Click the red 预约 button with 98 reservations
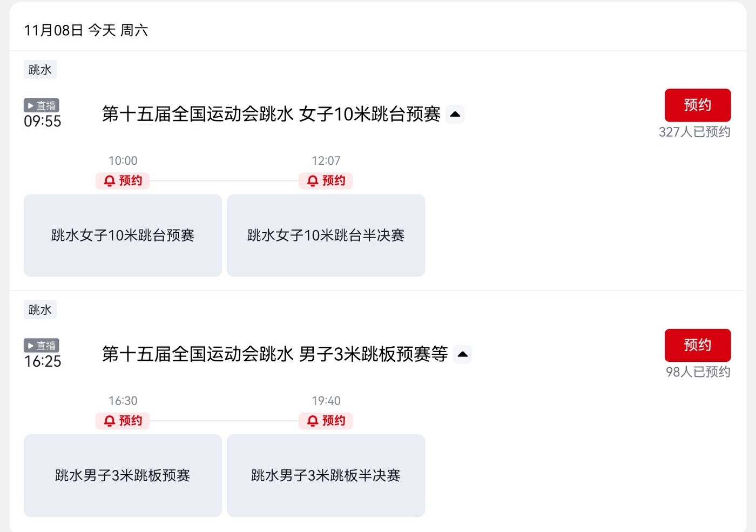Screen dimensions: 756x532 point(697,345)
